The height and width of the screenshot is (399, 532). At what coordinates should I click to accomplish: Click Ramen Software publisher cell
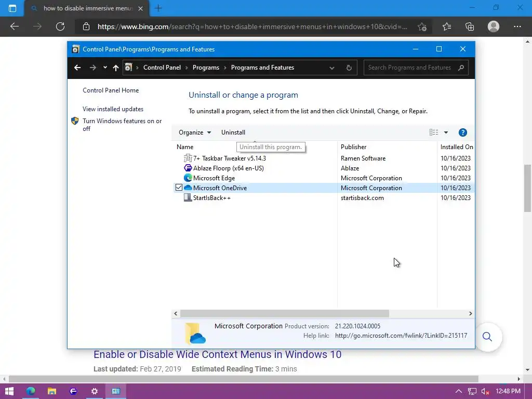pos(363,158)
